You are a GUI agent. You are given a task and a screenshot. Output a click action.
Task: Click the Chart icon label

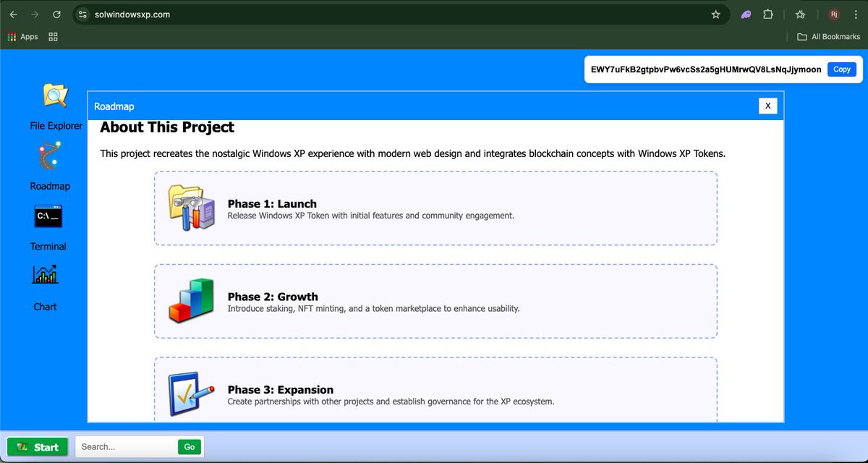45,307
